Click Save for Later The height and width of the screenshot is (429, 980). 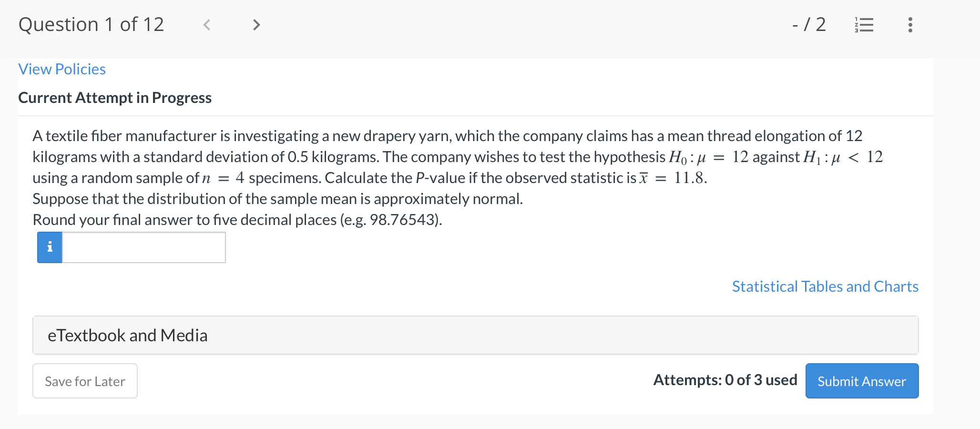(85, 381)
